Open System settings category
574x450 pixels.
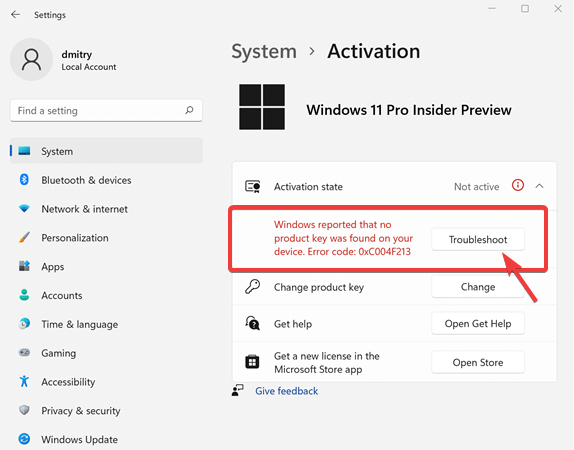[106, 151]
